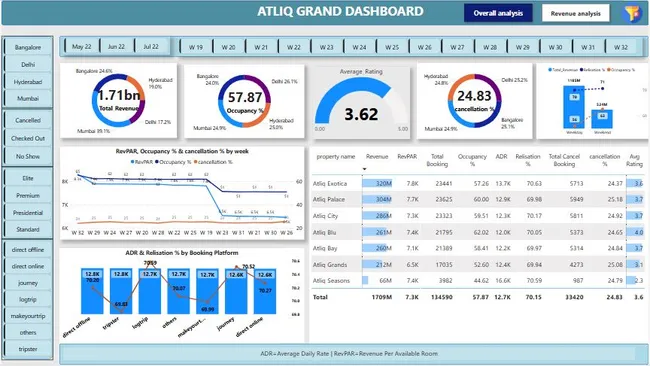Select week W 26 tab

[x=425, y=47]
